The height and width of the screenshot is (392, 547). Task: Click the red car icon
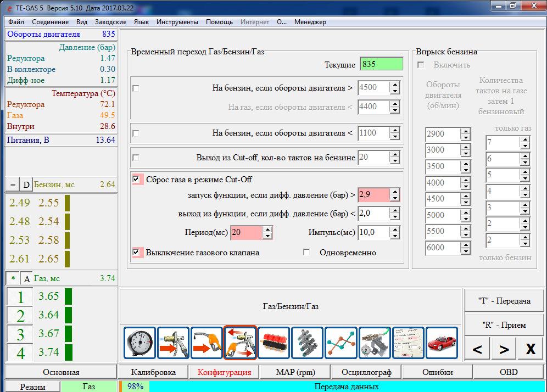442,343
